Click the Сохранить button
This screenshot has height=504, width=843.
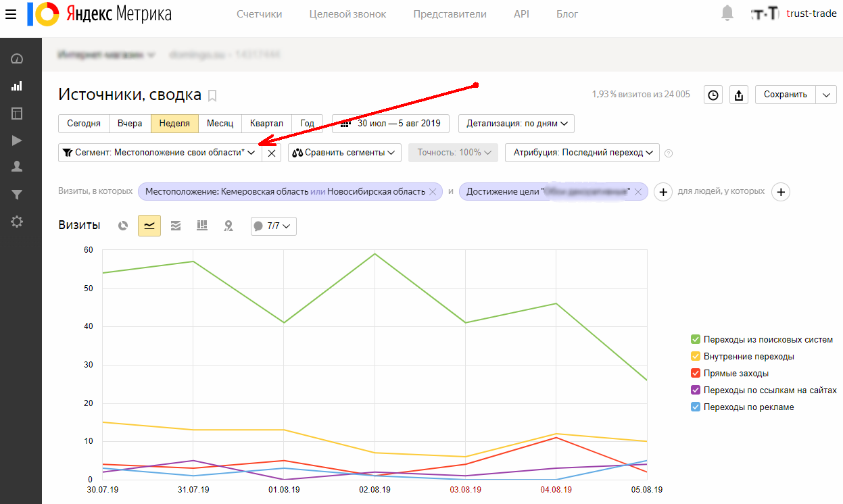[x=786, y=95]
